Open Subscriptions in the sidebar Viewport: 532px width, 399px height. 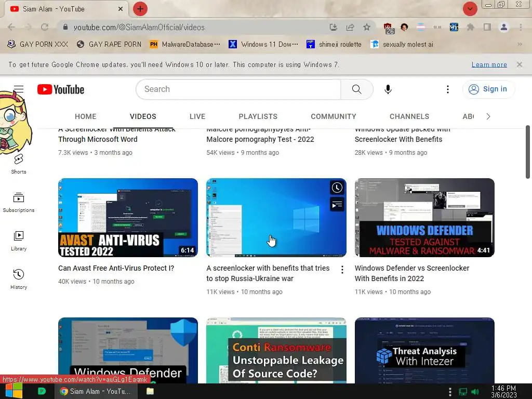(19, 203)
